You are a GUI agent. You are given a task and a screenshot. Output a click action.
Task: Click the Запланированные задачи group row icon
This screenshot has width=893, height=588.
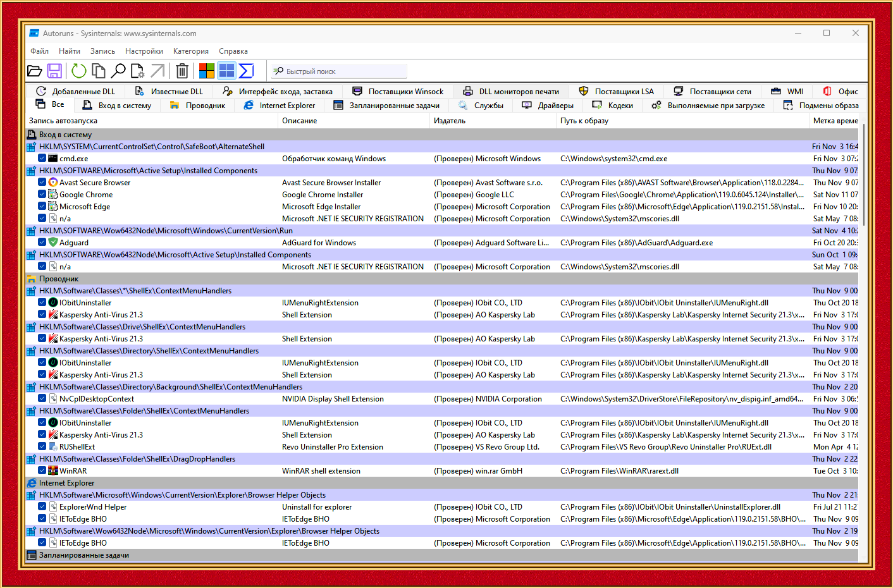(x=32, y=555)
